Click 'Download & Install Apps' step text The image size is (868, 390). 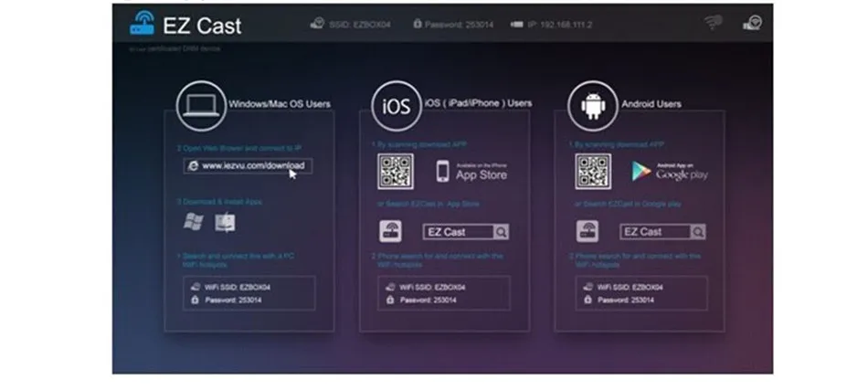pyautogui.click(x=219, y=202)
